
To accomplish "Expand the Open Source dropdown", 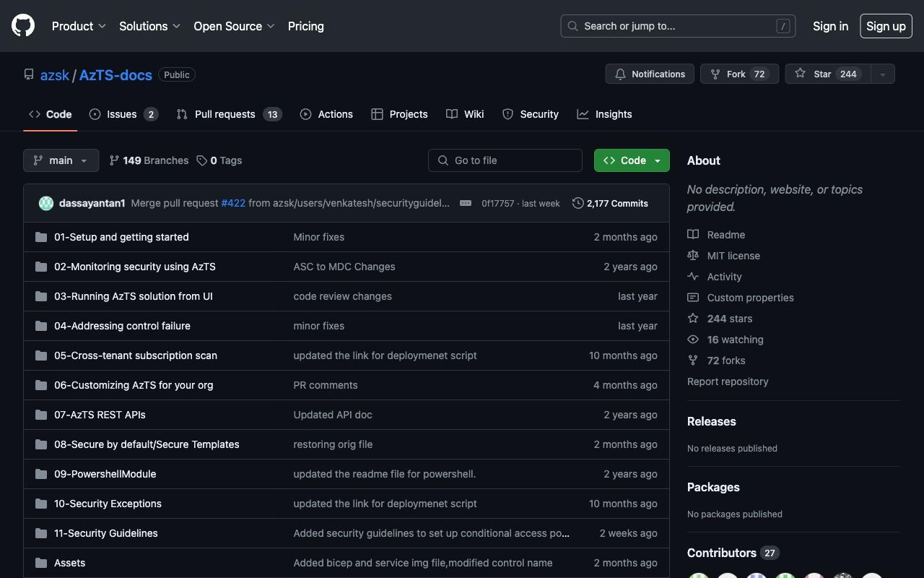I will click(x=234, y=26).
